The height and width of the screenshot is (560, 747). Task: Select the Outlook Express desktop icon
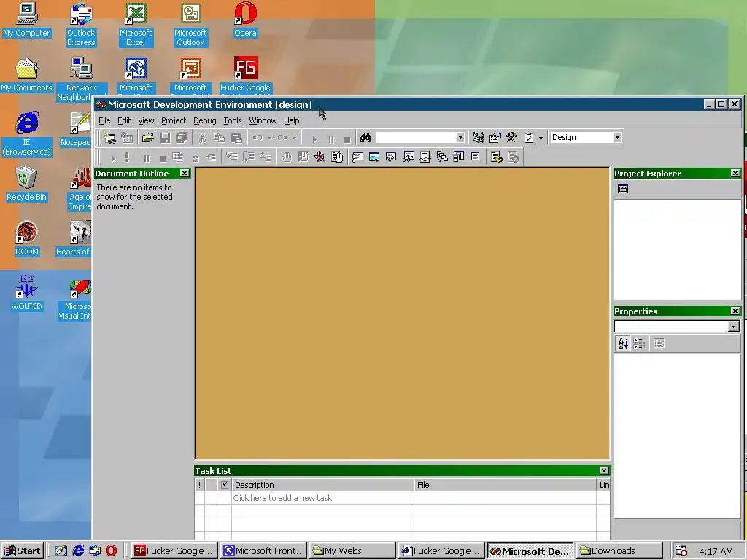[81, 25]
